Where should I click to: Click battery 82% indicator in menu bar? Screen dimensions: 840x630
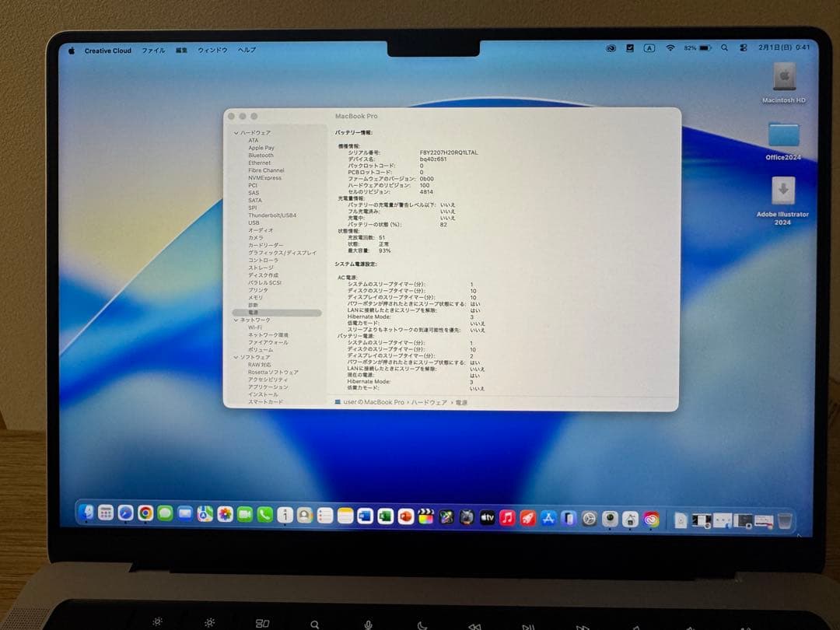click(698, 47)
